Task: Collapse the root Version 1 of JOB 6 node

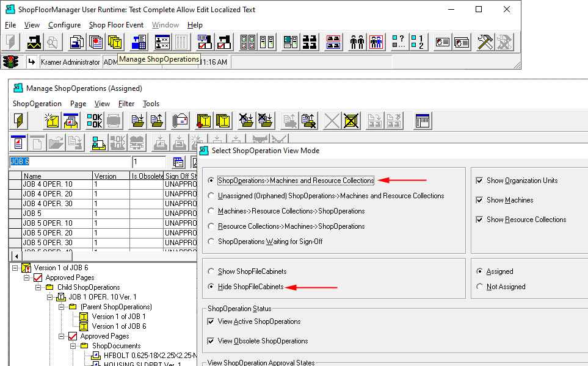Action: point(15,268)
